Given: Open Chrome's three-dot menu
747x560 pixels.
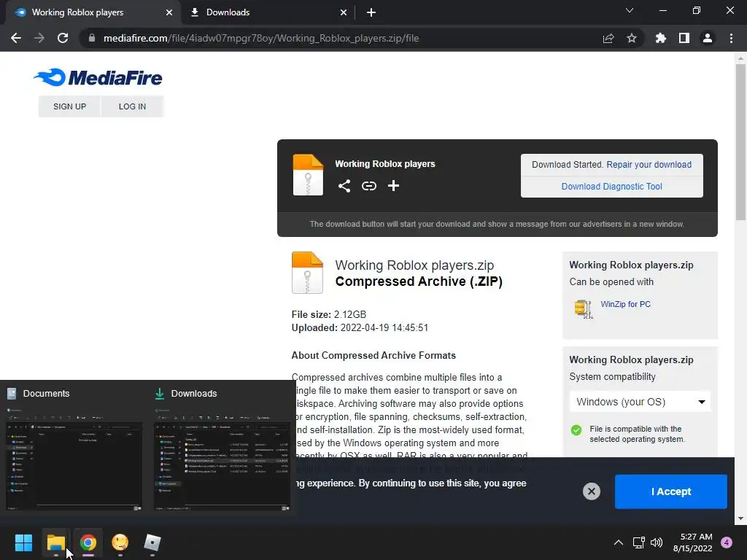Looking at the screenshot, I should point(731,38).
